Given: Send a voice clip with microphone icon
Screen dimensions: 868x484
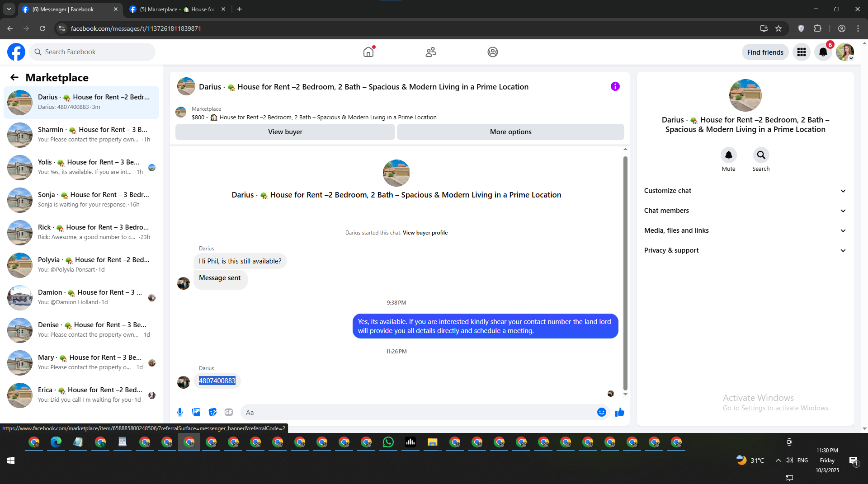Looking at the screenshot, I should point(180,412).
